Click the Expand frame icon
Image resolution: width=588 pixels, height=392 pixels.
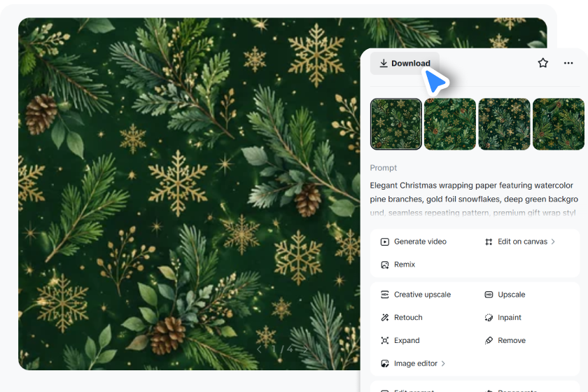click(x=385, y=340)
